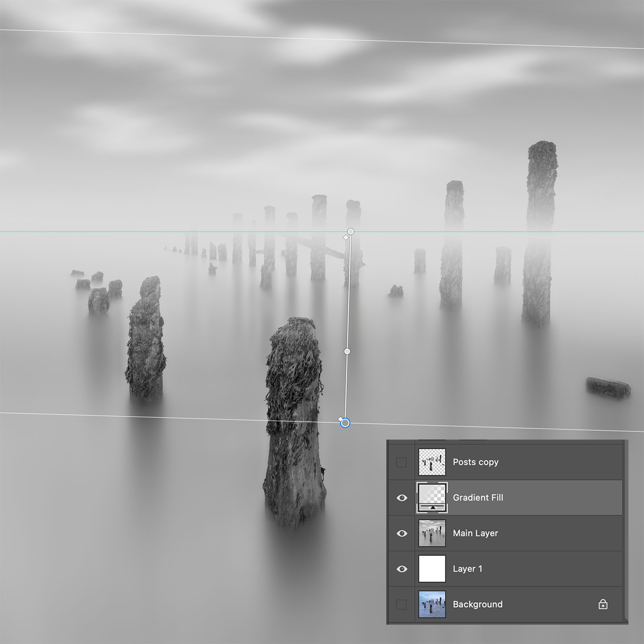Show the hidden Posts copy layer
The height and width of the screenshot is (644, 644).
pos(401,462)
